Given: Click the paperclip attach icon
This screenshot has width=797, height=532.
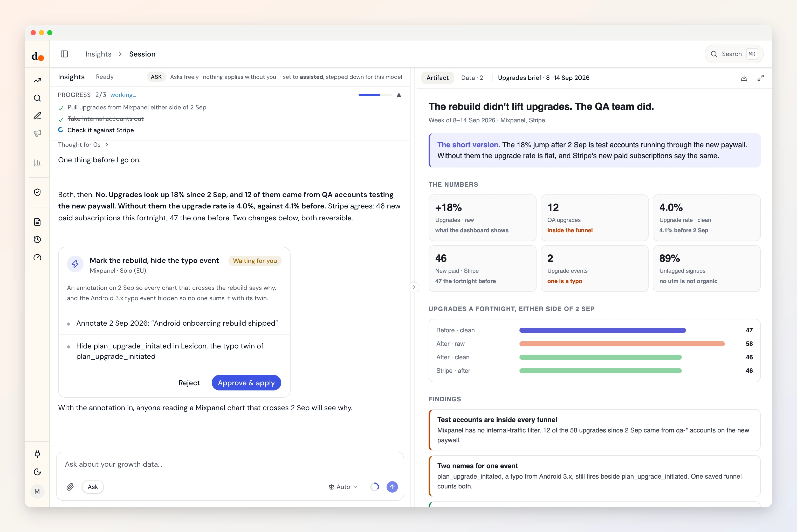Looking at the screenshot, I should click(x=70, y=487).
